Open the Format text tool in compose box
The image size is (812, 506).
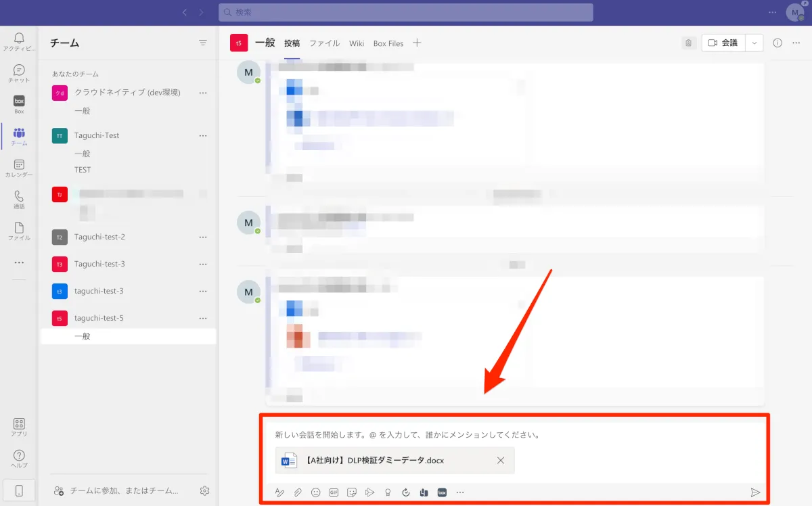(x=279, y=492)
